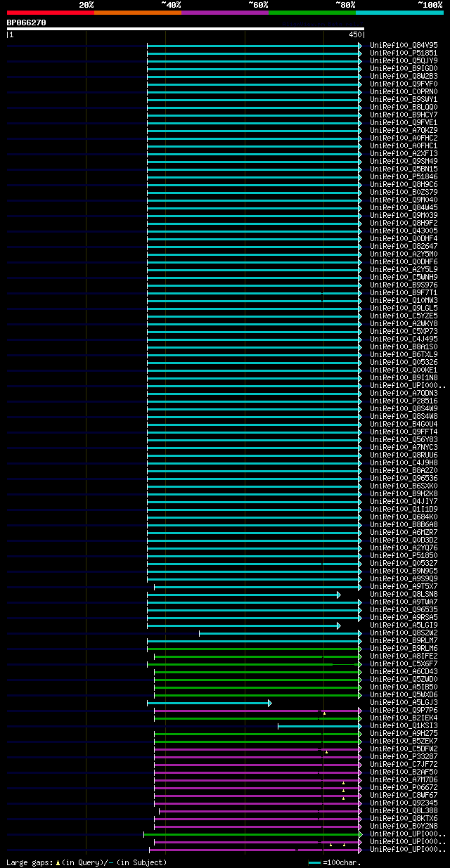Open the UniRef100_Q05327 subject link

coord(404,563)
